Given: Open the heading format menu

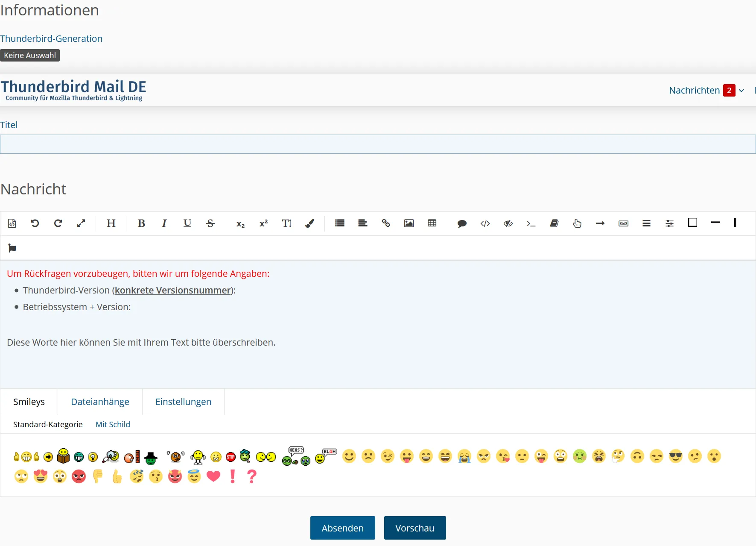Looking at the screenshot, I should [111, 223].
